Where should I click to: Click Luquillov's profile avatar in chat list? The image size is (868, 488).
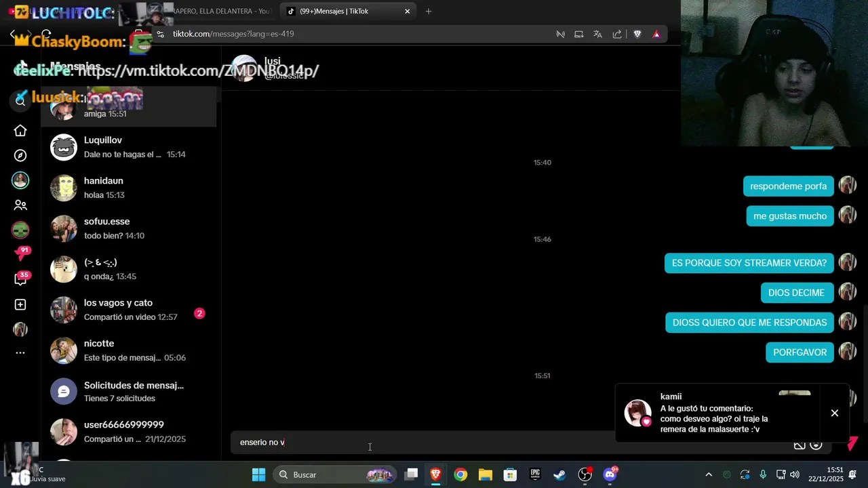coord(64,147)
